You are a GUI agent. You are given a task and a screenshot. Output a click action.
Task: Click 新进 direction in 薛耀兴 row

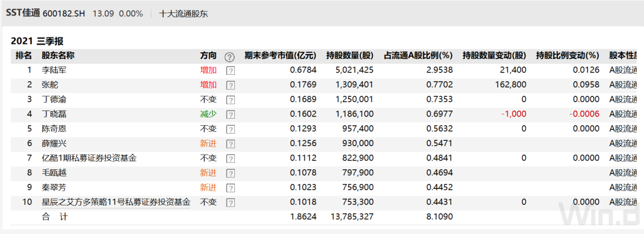208,144
